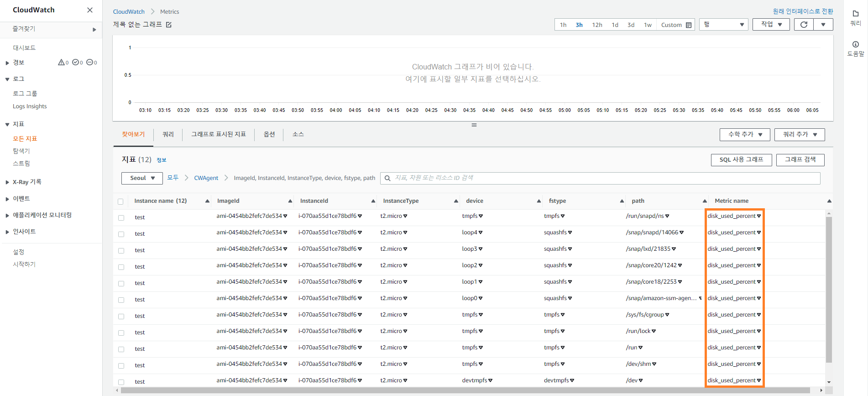Image resolution: width=868 pixels, height=396 pixels.
Task: Check the row with path /run/lock
Action: 121,333
